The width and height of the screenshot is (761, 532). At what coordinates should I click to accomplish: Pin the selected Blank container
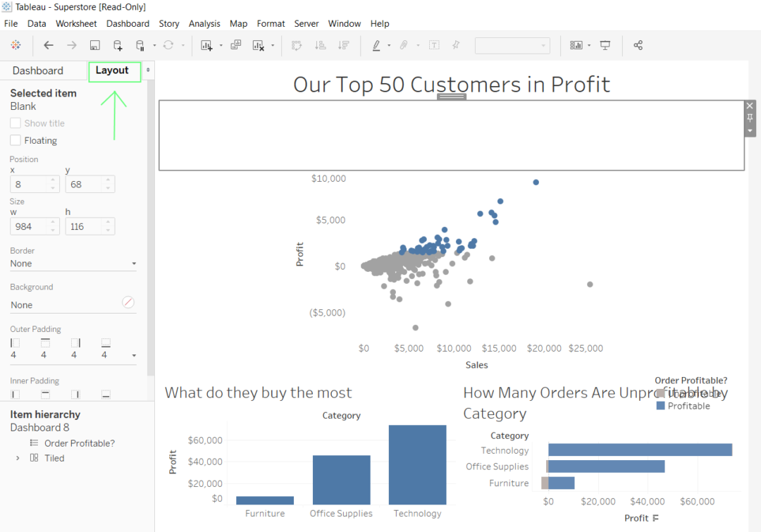coord(749,118)
